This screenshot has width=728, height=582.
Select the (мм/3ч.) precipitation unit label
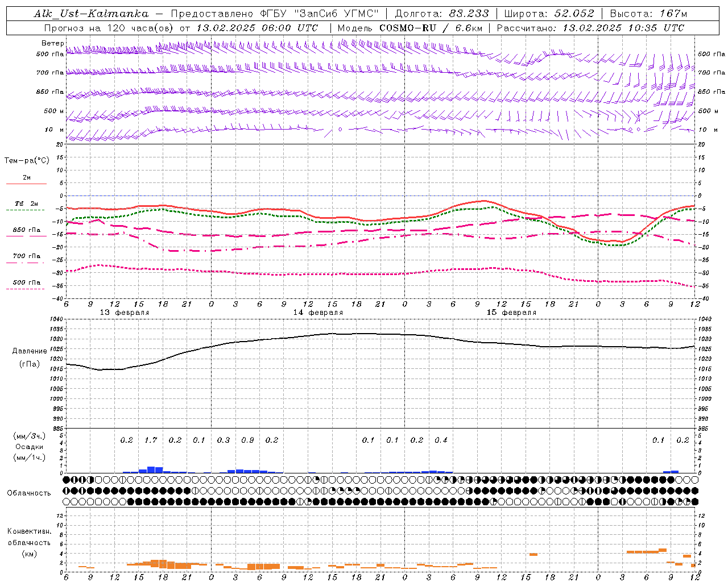30,436
